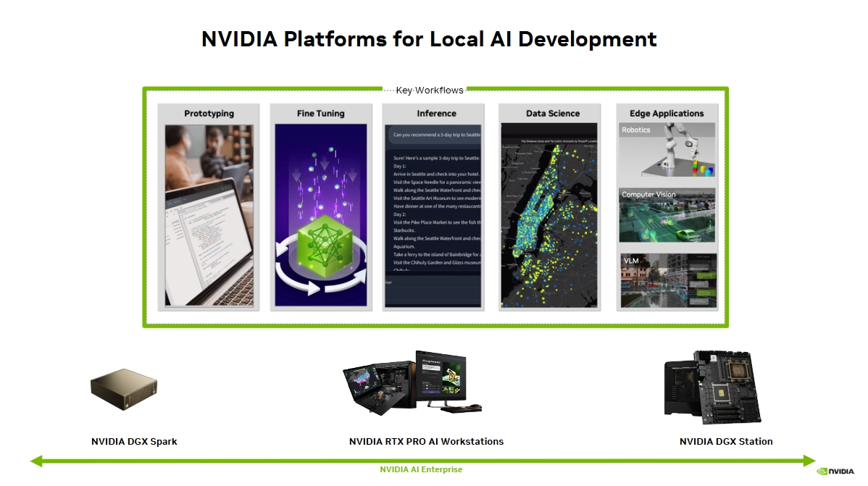Click the right green arrowhead
The height and width of the screenshot is (486, 868).
point(809,461)
